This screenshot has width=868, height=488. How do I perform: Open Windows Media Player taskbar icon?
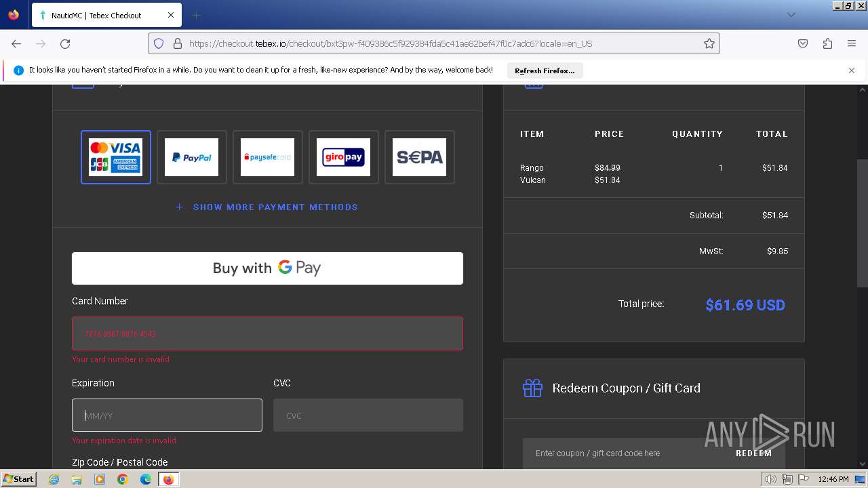click(100, 479)
